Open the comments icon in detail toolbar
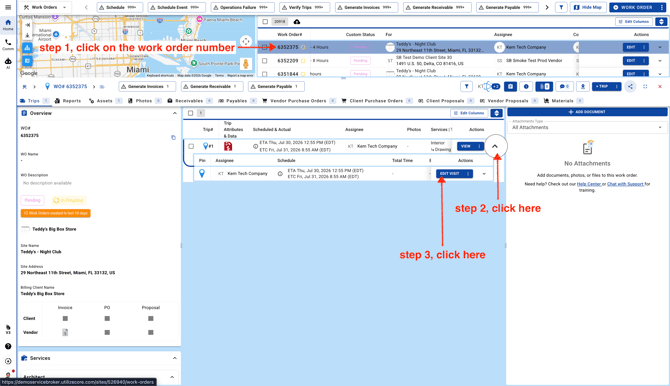The image size is (670, 386). (564, 86)
